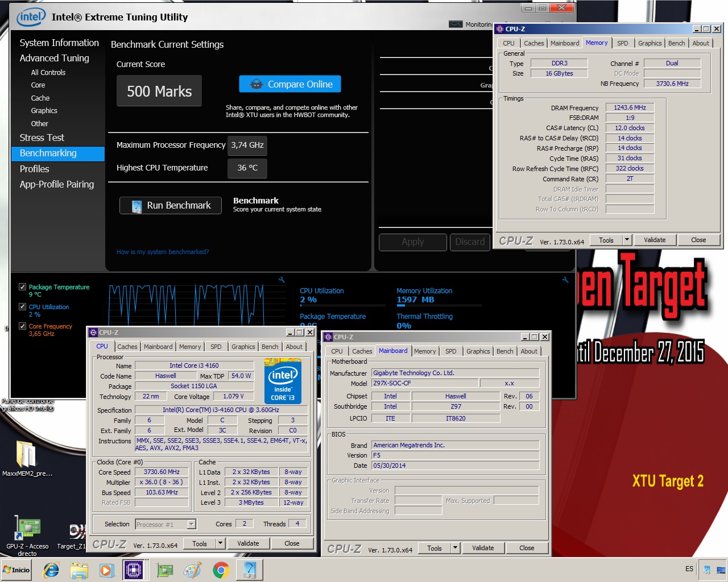Toggle the Package Temperature checkbox

coord(22,287)
